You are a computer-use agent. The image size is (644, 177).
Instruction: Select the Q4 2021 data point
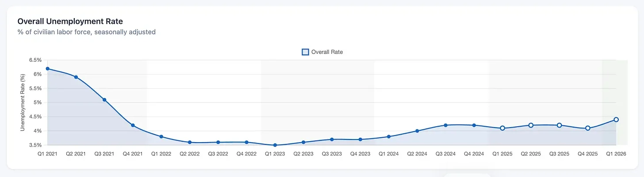pyautogui.click(x=133, y=125)
